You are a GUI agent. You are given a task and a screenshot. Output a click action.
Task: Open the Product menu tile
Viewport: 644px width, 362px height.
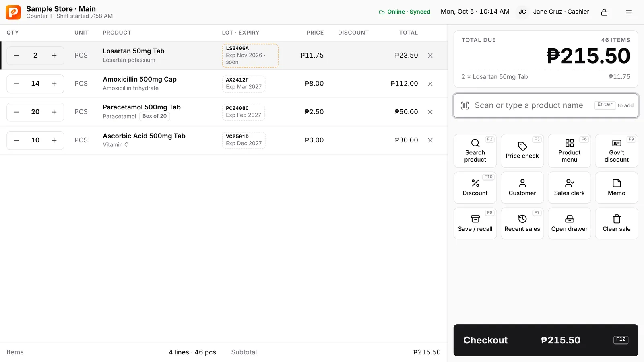[569, 151]
